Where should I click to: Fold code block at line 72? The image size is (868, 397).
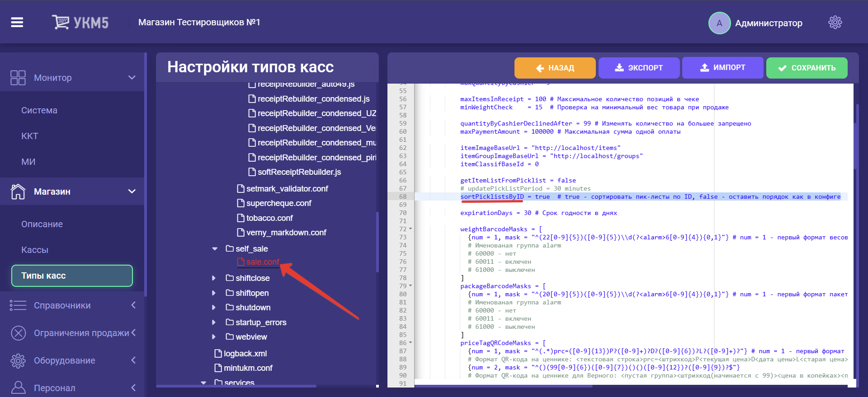(x=410, y=229)
